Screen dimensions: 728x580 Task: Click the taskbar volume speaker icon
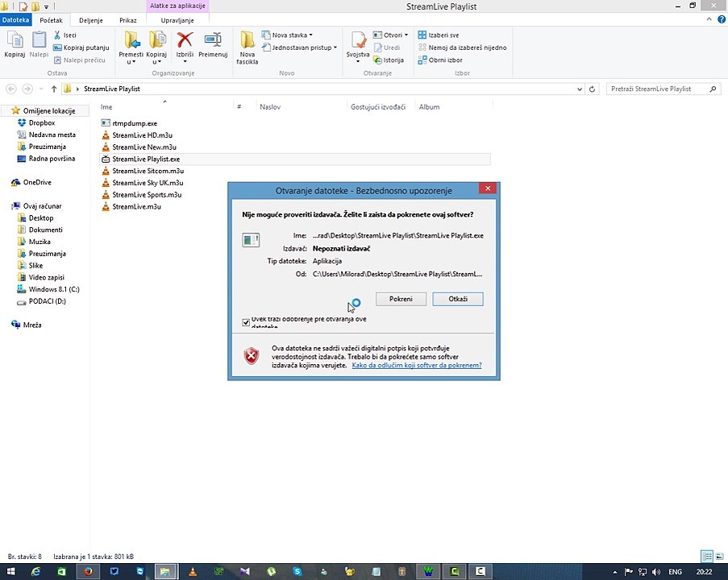pyautogui.click(x=656, y=572)
